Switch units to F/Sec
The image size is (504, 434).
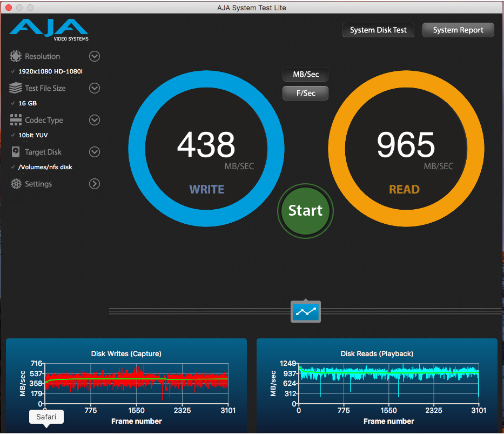(305, 93)
